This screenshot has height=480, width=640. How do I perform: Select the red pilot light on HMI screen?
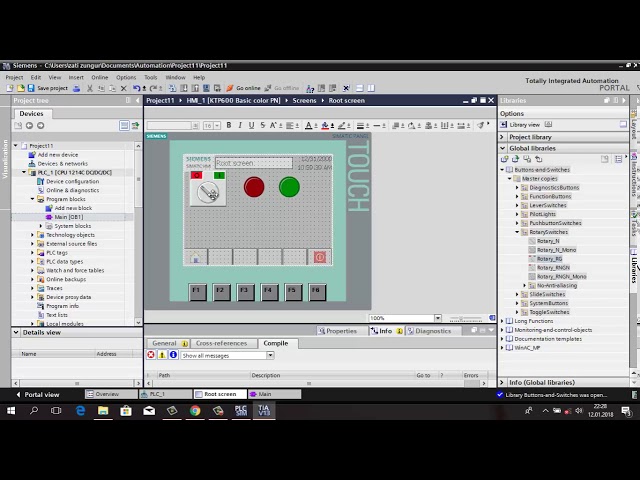coord(254,187)
